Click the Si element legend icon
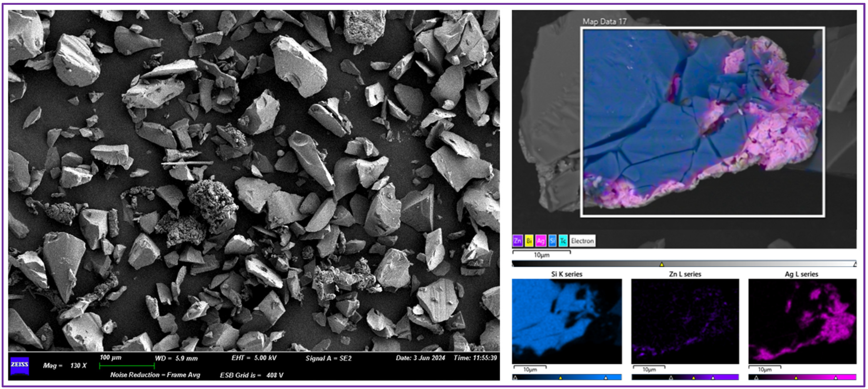This screenshot has height=389, width=868. point(552,241)
